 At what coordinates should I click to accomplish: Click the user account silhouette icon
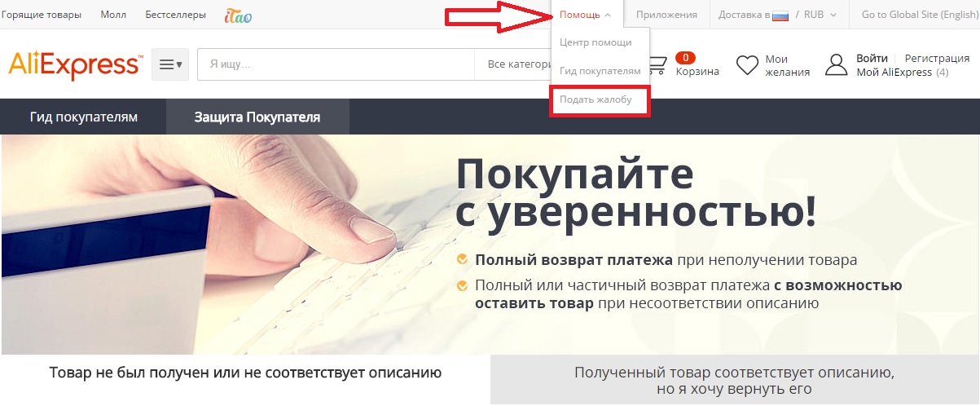[x=837, y=64]
